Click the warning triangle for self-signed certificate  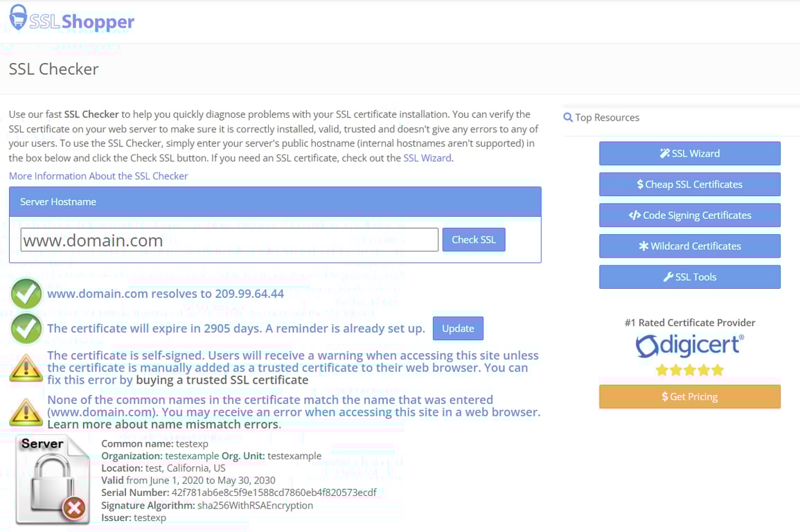(x=26, y=368)
